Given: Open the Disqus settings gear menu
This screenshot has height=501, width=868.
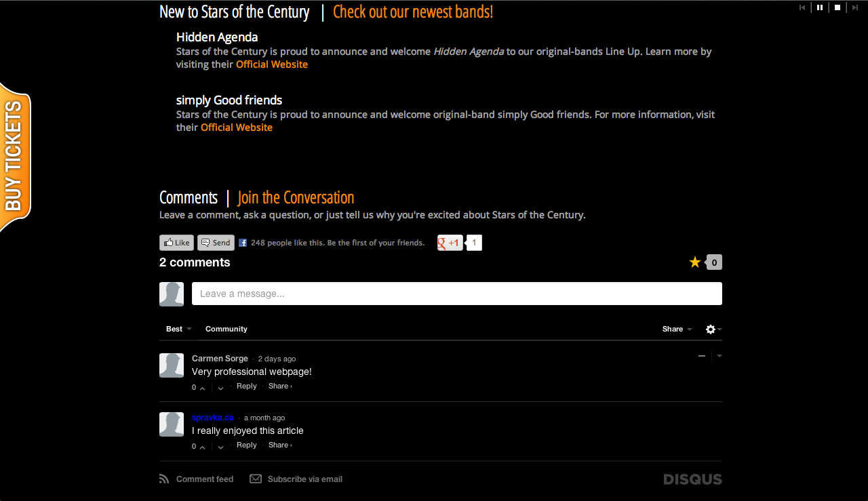Looking at the screenshot, I should 711,329.
